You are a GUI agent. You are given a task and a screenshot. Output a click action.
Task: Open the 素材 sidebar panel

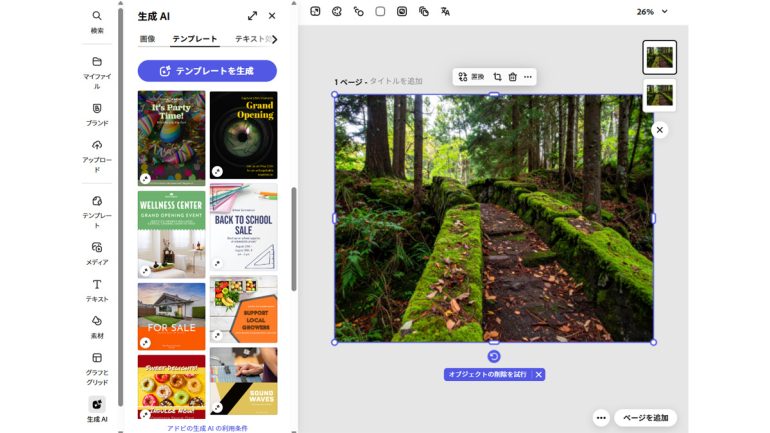97,327
